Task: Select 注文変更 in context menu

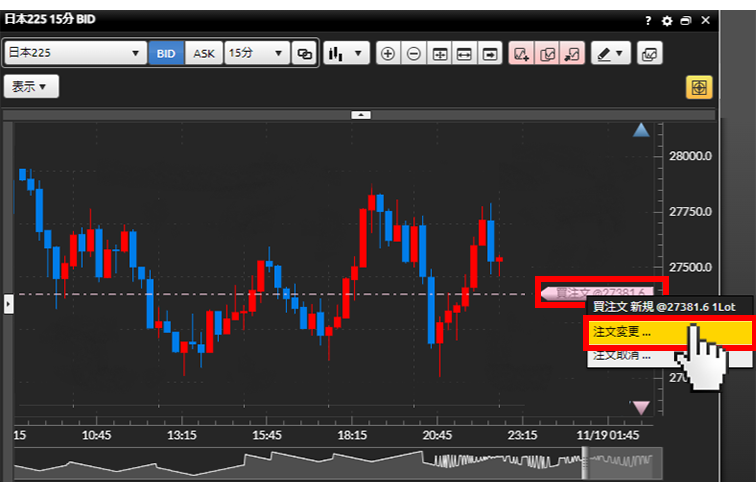Action: pos(669,332)
